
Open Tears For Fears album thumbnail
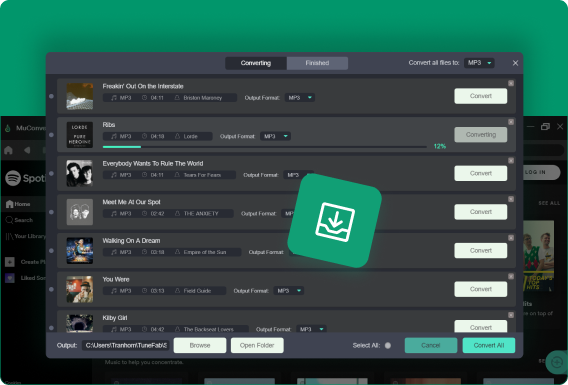(80, 173)
